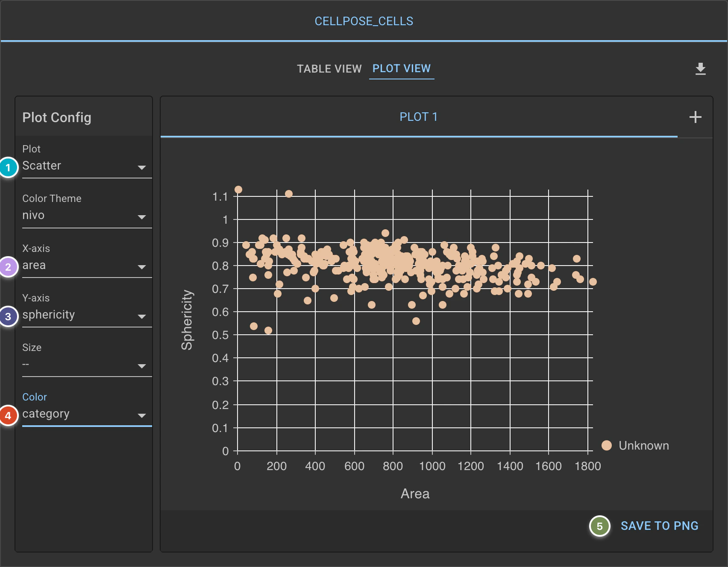This screenshot has height=567, width=728.
Task: Open the X-axis dropdown set to area
Action: coord(87,266)
